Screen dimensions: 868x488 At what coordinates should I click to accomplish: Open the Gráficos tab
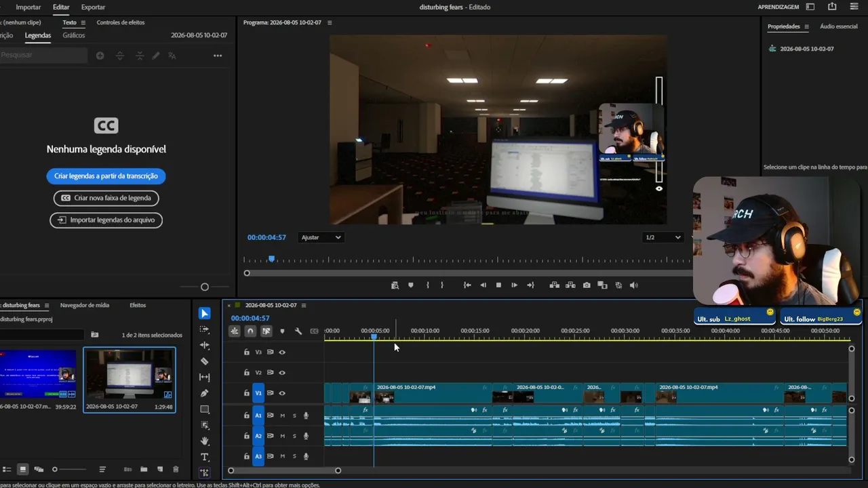coord(74,35)
